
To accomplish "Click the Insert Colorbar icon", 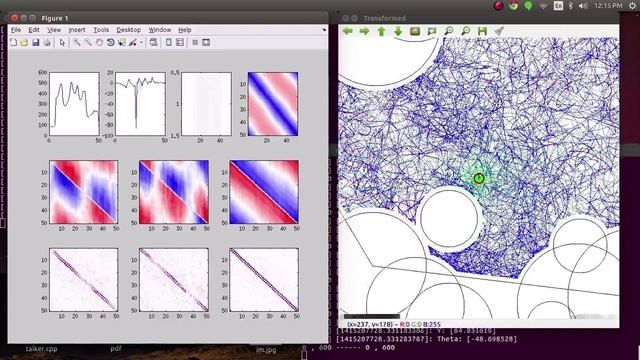I will tap(169, 42).
